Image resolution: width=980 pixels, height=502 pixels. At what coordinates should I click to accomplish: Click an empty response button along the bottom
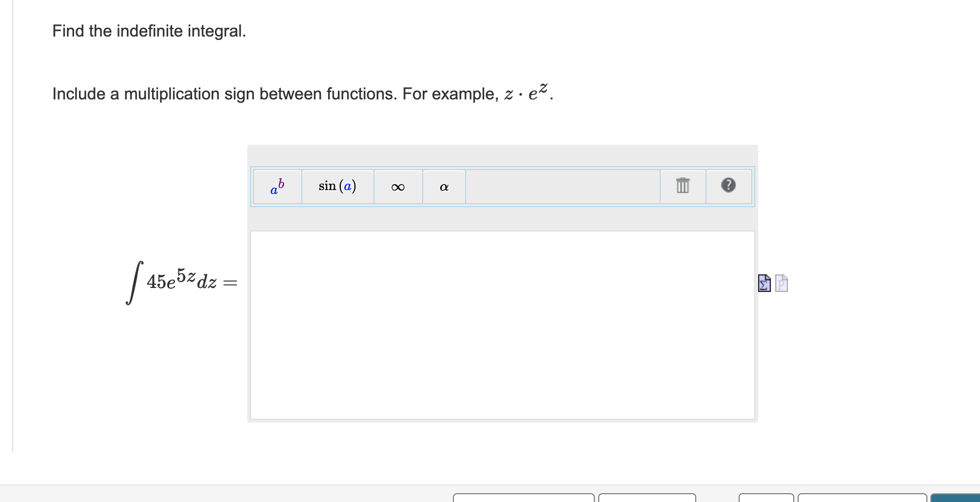point(524,498)
